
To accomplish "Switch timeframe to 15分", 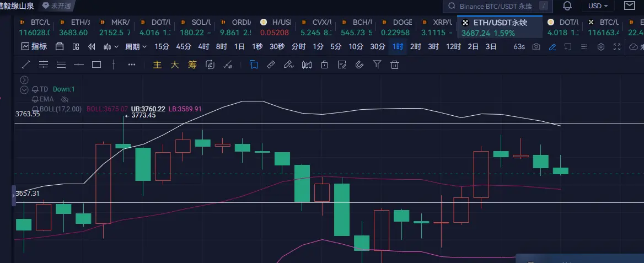I will tap(162, 47).
